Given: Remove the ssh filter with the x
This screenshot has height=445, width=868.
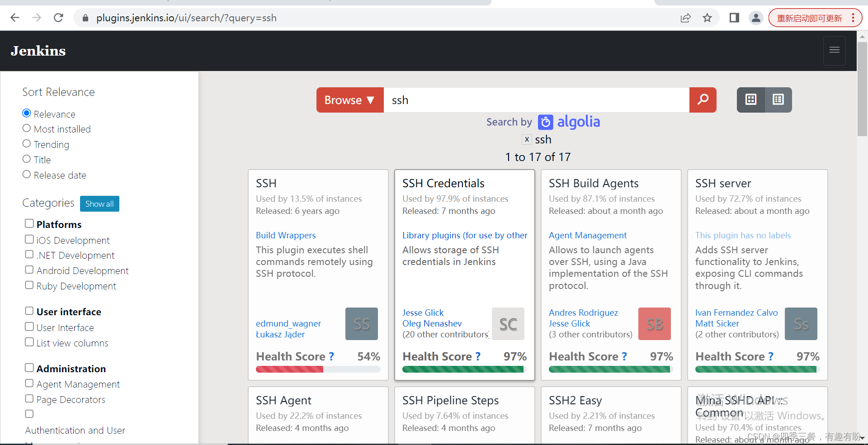Looking at the screenshot, I should (527, 140).
